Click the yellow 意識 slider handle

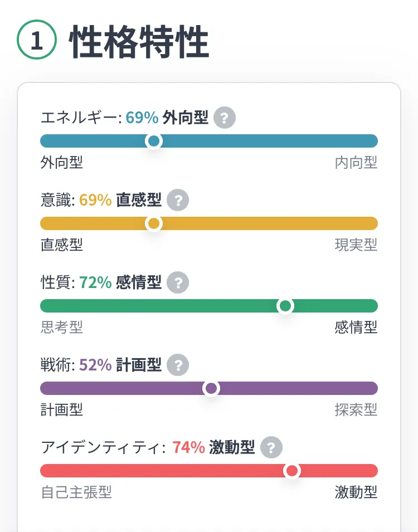point(154,223)
